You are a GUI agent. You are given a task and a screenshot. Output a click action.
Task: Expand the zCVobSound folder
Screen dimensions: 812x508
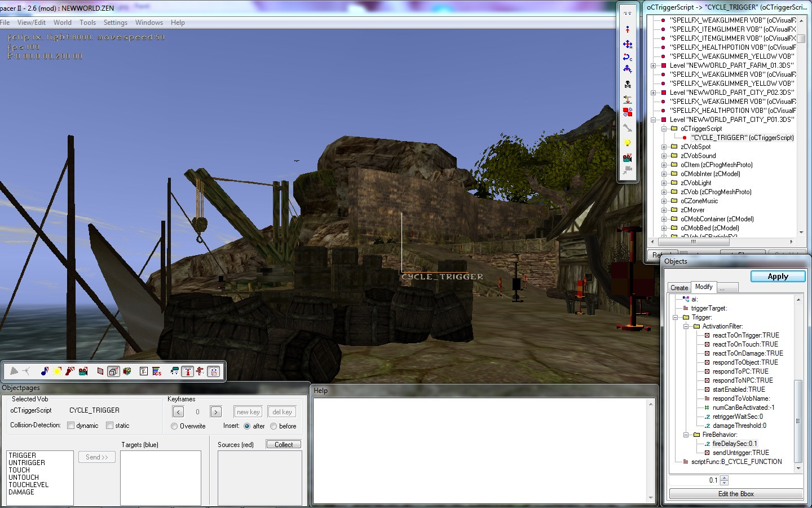664,156
